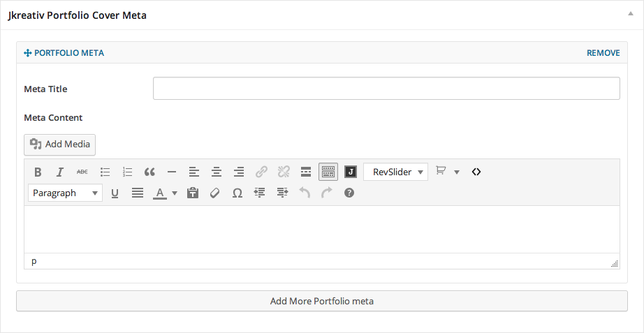This screenshot has height=333, width=644.
Task: Expand the arrow beside the cart icon
Action: coord(457,172)
